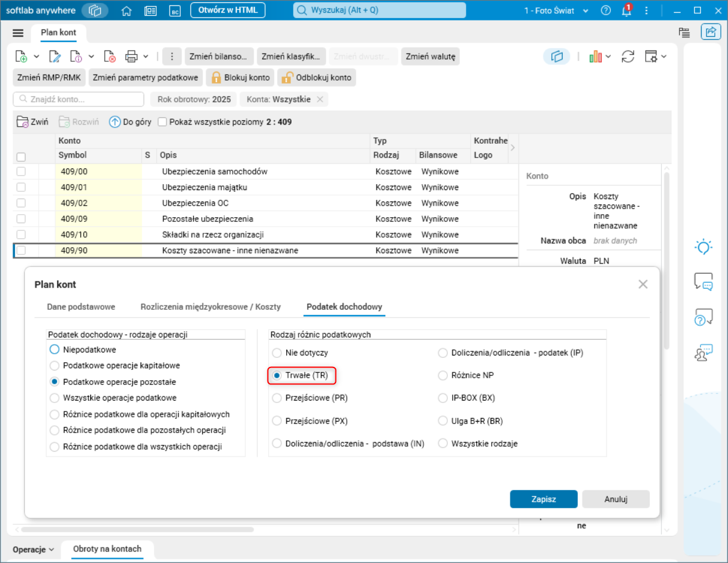Click the user support icon in sidebar
The height and width of the screenshot is (563, 728).
(x=703, y=352)
